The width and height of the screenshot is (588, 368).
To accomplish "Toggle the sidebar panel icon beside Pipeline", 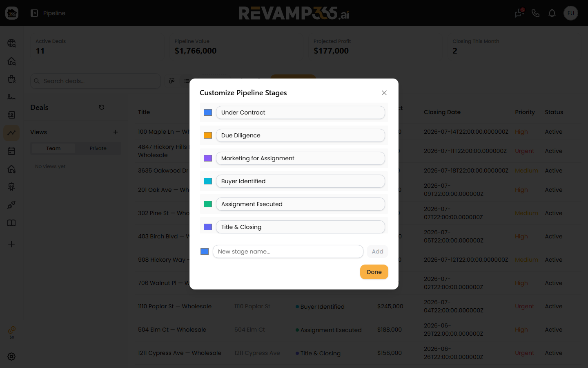I will 34,13.
